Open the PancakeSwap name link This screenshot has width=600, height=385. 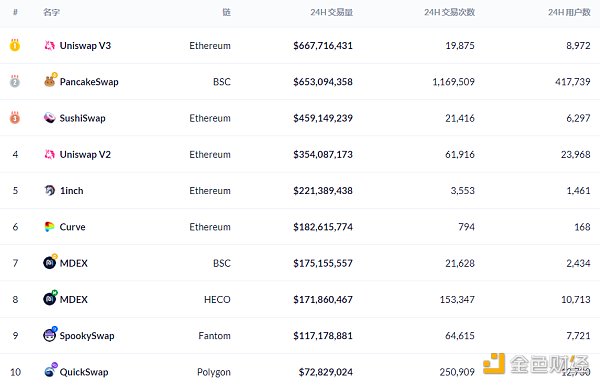click(x=89, y=82)
